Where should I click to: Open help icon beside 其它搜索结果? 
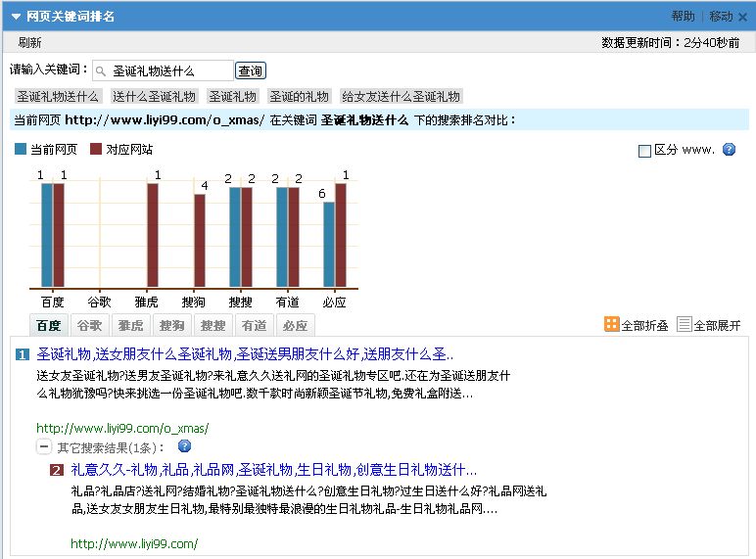(185, 446)
